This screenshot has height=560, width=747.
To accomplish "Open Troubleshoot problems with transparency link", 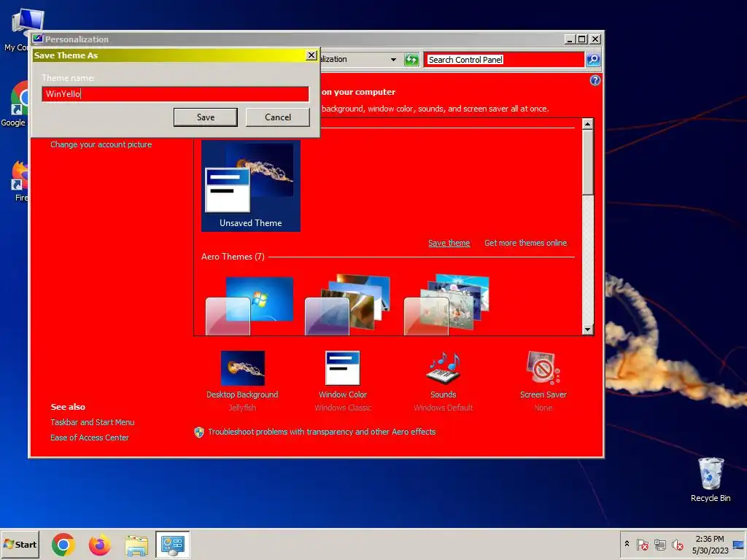I will [x=322, y=432].
